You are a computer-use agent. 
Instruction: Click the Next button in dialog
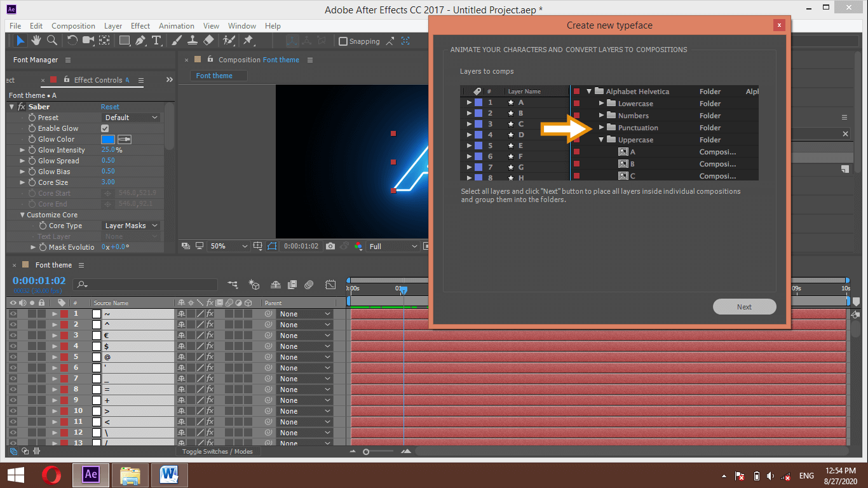point(744,307)
